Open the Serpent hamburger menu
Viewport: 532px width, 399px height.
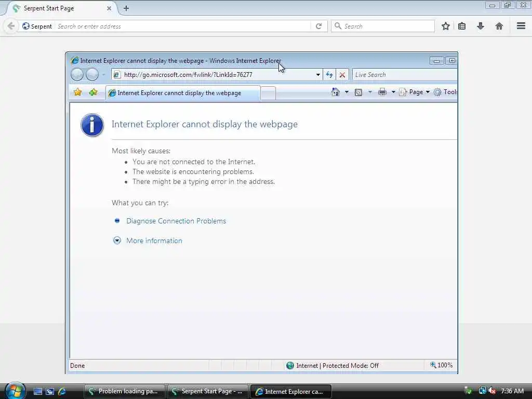tap(521, 26)
